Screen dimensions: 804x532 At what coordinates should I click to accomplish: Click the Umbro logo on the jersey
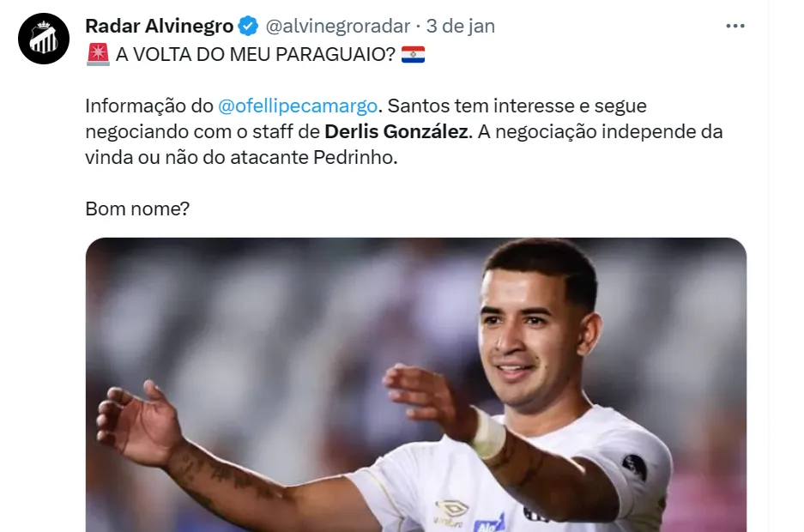pos(450,510)
